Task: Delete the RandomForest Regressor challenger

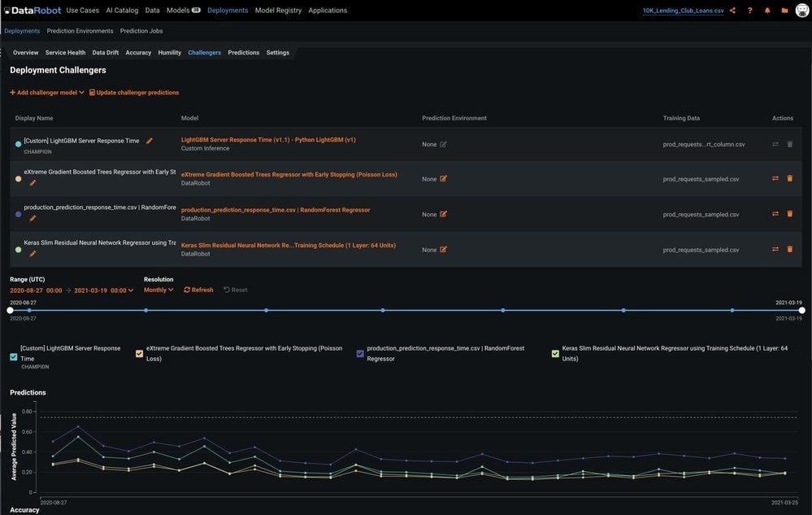Action: pos(790,213)
